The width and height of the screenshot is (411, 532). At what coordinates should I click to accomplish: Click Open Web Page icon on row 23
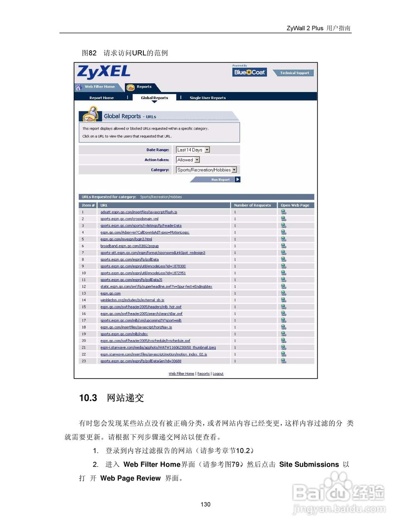[283, 361]
